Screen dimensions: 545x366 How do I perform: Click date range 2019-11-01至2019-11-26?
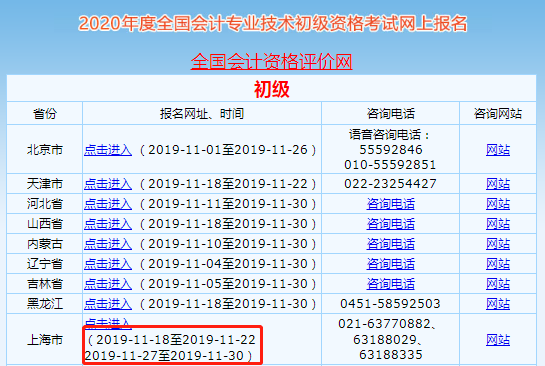[228, 150]
